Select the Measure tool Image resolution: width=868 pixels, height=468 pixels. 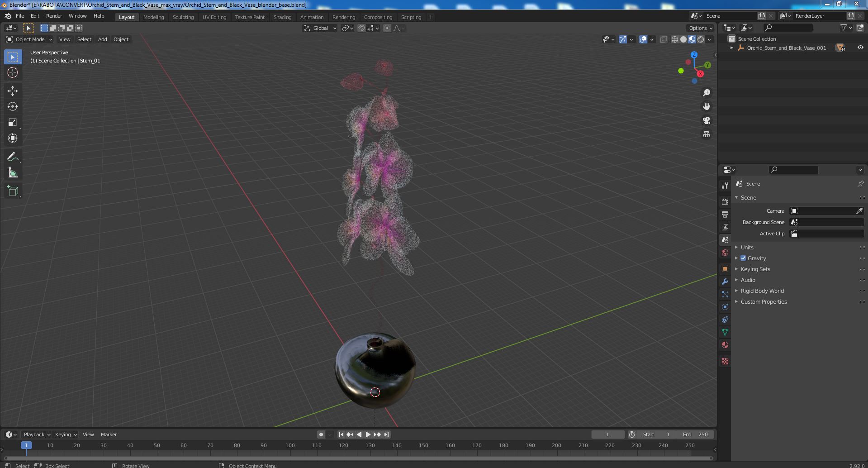(13, 173)
